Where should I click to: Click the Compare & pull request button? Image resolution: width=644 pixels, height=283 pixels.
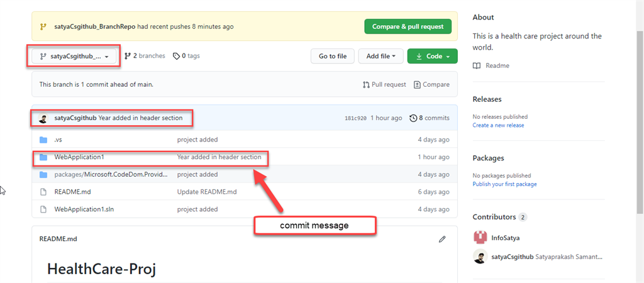[408, 26]
